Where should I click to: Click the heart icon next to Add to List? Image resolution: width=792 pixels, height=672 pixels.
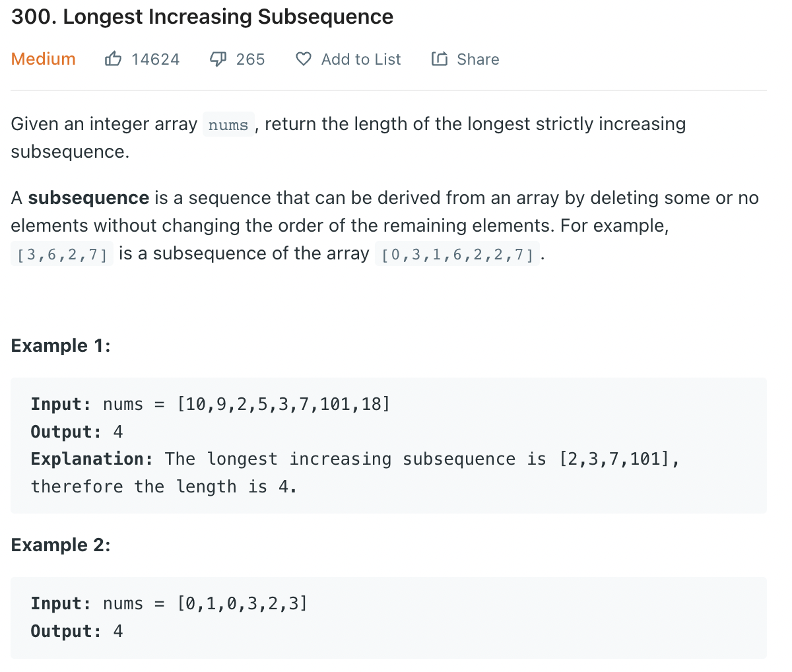coord(303,59)
